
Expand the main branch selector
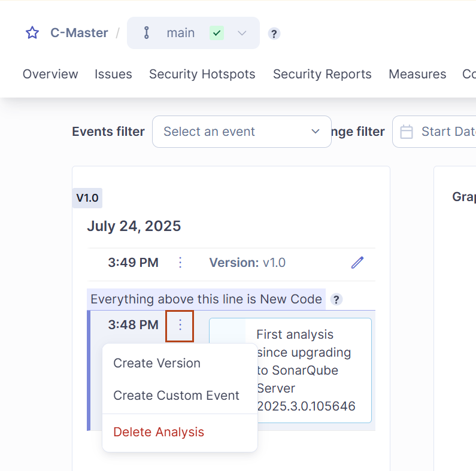point(241,33)
